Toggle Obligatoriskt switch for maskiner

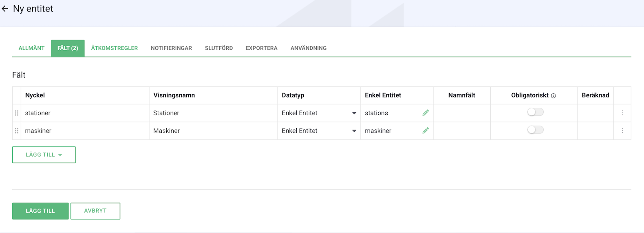535,130
